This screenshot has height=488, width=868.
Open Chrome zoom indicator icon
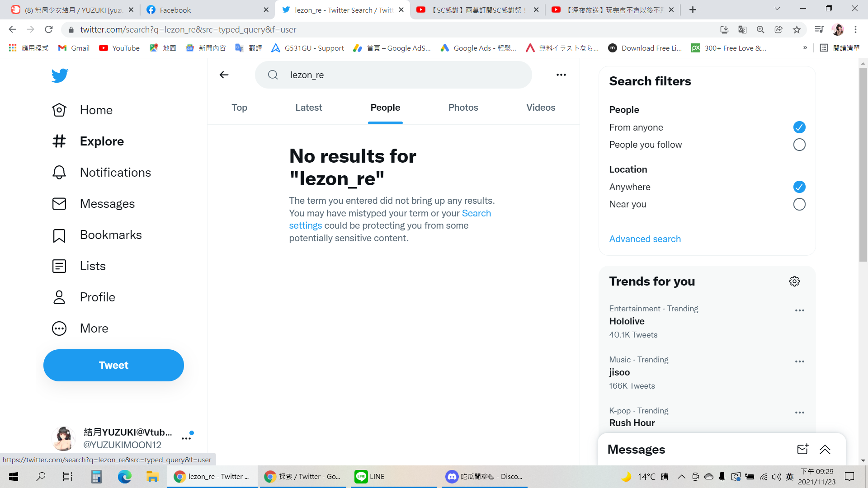[760, 29]
